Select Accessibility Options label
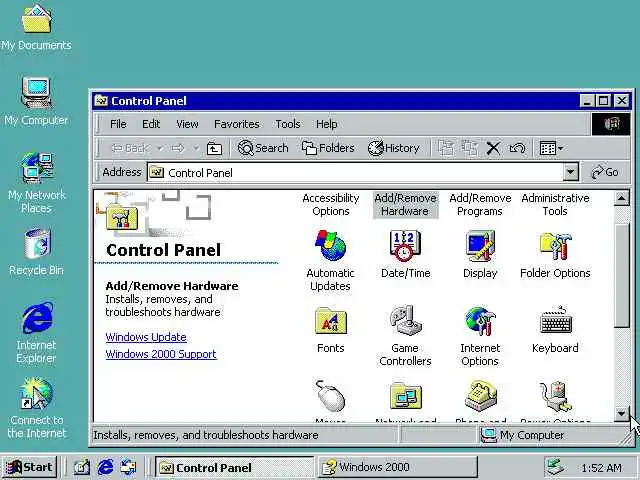 point(331,204)
